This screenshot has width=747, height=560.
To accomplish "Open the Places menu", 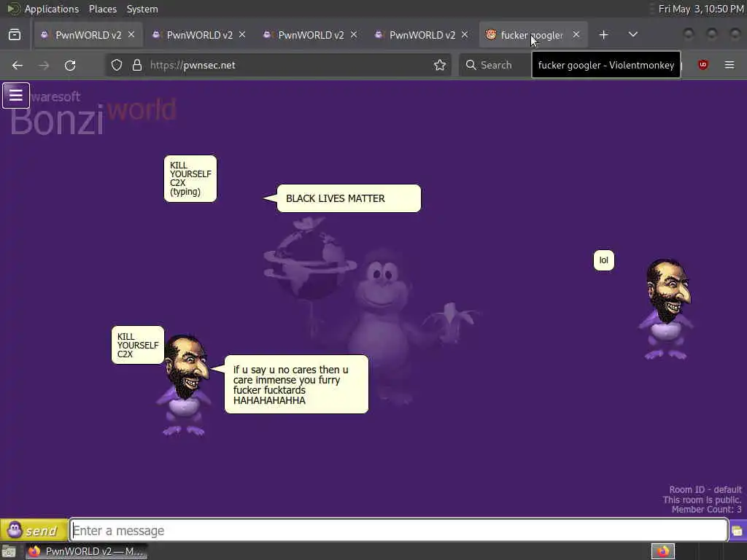I will pos(102,9).
